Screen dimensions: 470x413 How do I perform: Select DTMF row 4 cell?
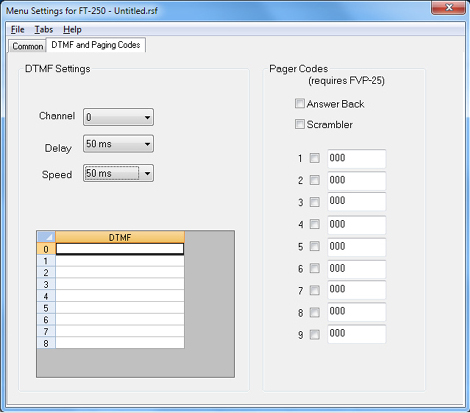[120, 296]
